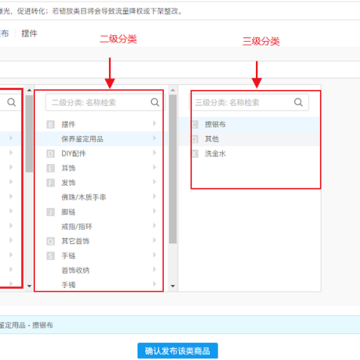Click the second-level list scrollbar thumb
The image size is (360, 360).
[173, 169]
